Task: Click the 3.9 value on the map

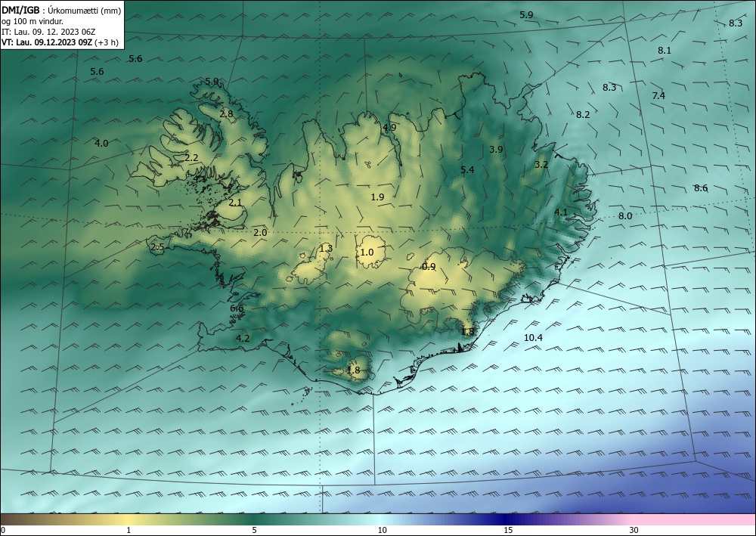Action: (x=496, y=150)
